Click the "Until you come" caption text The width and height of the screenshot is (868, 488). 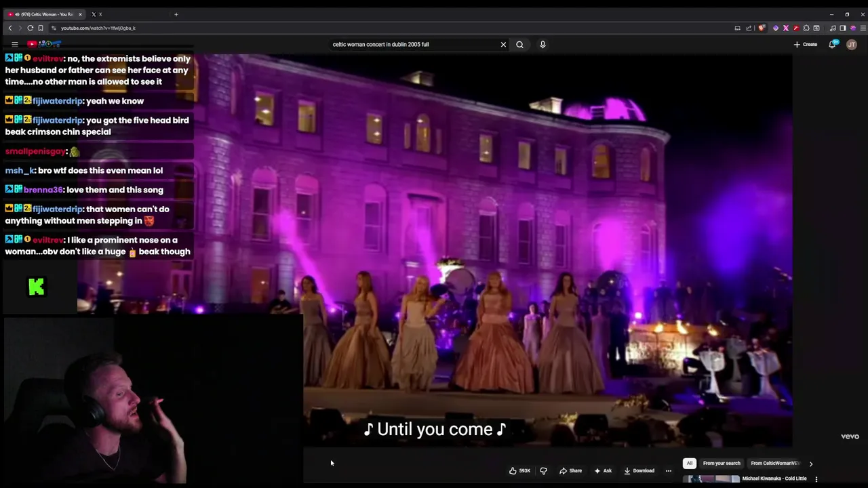click(435, 429)
